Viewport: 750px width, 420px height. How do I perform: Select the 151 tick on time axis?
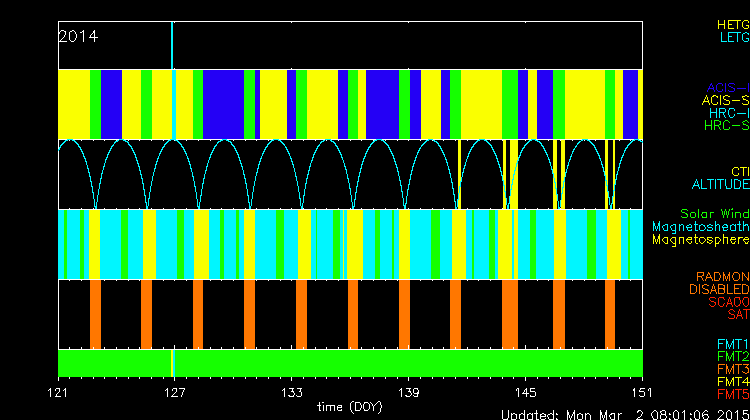[x=641, y=392]
